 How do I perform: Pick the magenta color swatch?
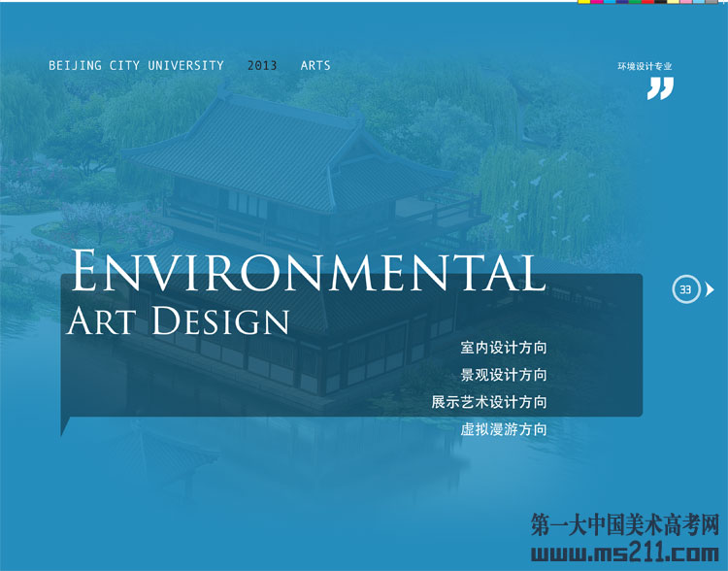pos(597,2)
